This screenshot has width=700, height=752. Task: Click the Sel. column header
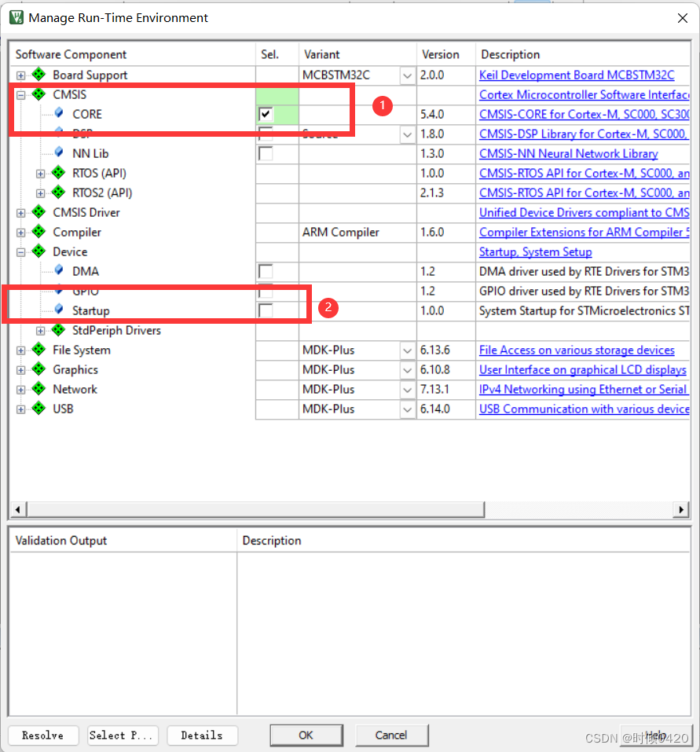277,54
